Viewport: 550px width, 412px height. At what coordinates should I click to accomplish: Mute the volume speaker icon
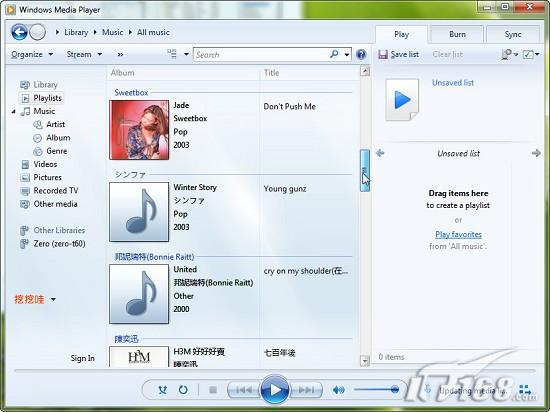pyautogui.click(x=338, y=390)
